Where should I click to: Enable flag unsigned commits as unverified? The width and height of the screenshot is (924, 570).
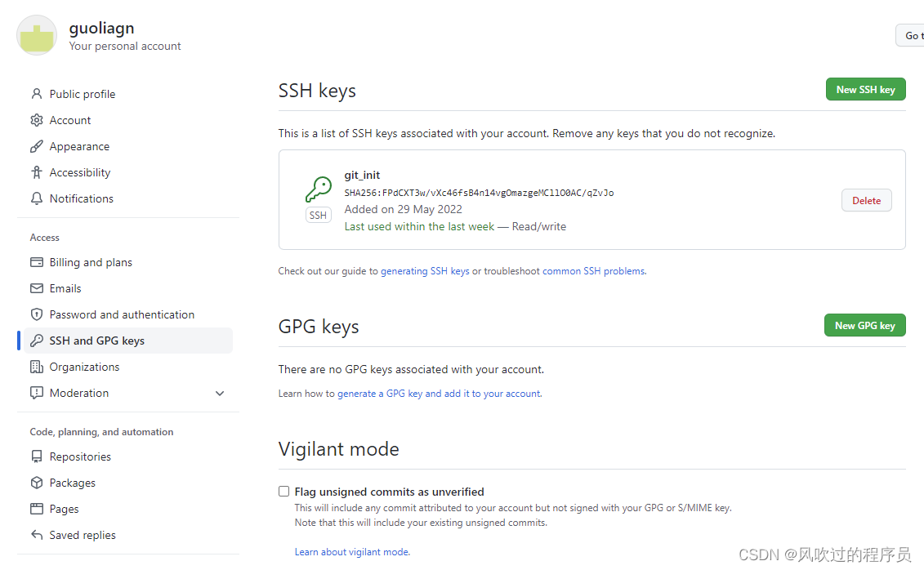(283, 491)
